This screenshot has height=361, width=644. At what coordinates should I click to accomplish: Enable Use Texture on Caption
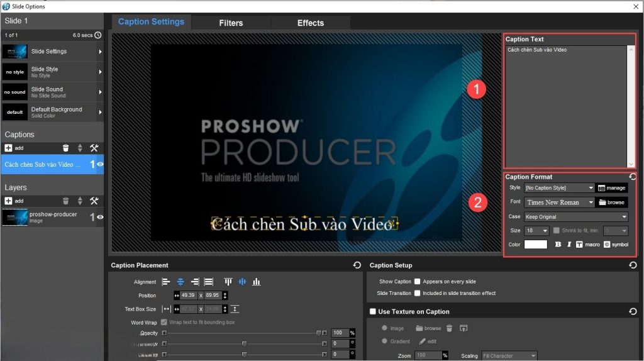pyautogui.click(x=372, y=312)
